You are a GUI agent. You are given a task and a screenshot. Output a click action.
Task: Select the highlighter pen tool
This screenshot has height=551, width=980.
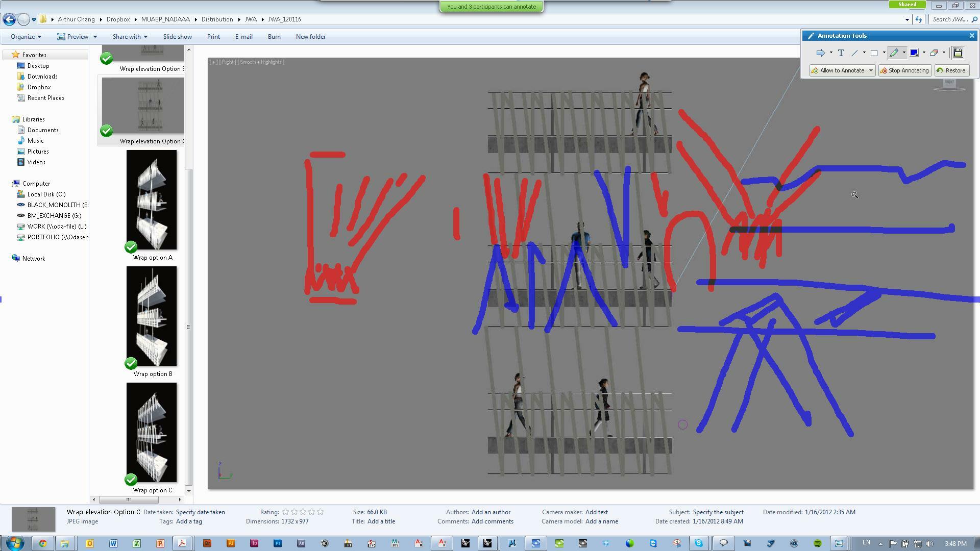[894, 53]
